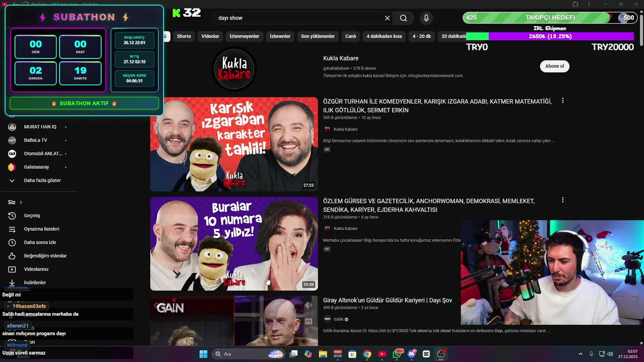Select 4 dakikadan kısa filter chip
Viewport: 644px width, 362px height.
point(384,36)
